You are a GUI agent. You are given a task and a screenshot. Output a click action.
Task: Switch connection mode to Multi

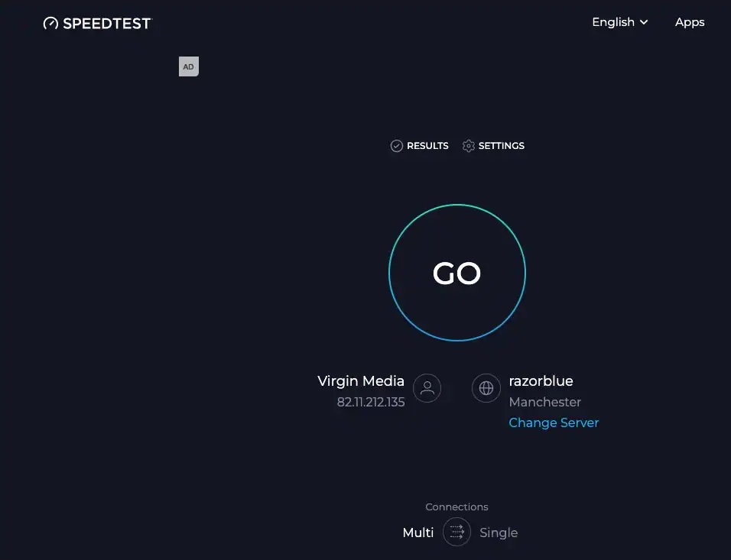[417, 532]
